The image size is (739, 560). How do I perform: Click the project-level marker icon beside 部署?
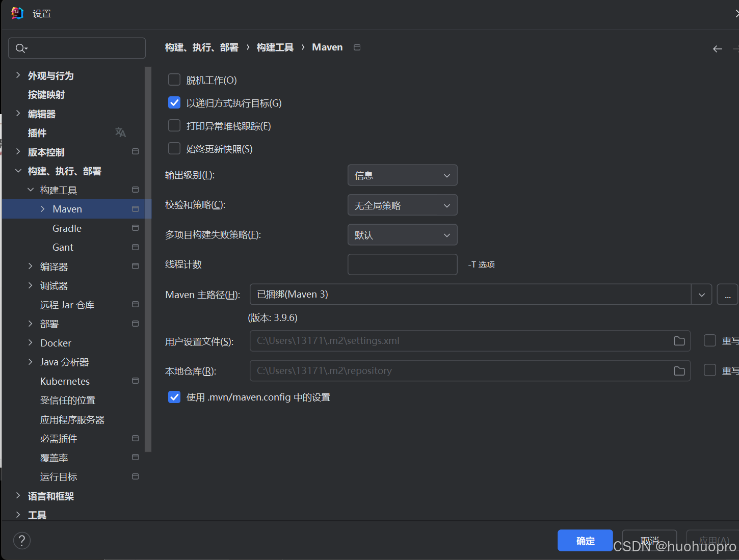[135, 324]
